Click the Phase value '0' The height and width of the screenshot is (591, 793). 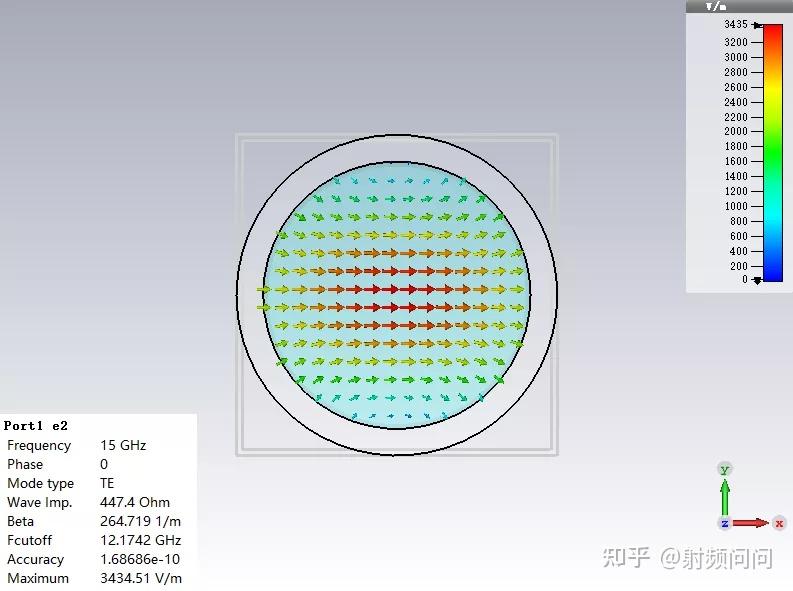pos(104,464)
